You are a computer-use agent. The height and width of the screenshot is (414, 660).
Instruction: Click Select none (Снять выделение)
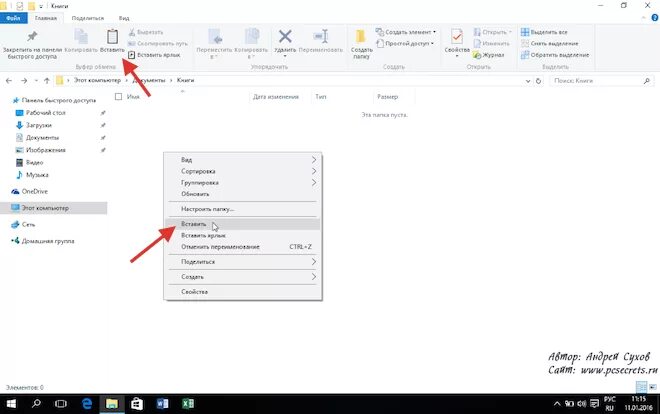[x=549, y=43]
